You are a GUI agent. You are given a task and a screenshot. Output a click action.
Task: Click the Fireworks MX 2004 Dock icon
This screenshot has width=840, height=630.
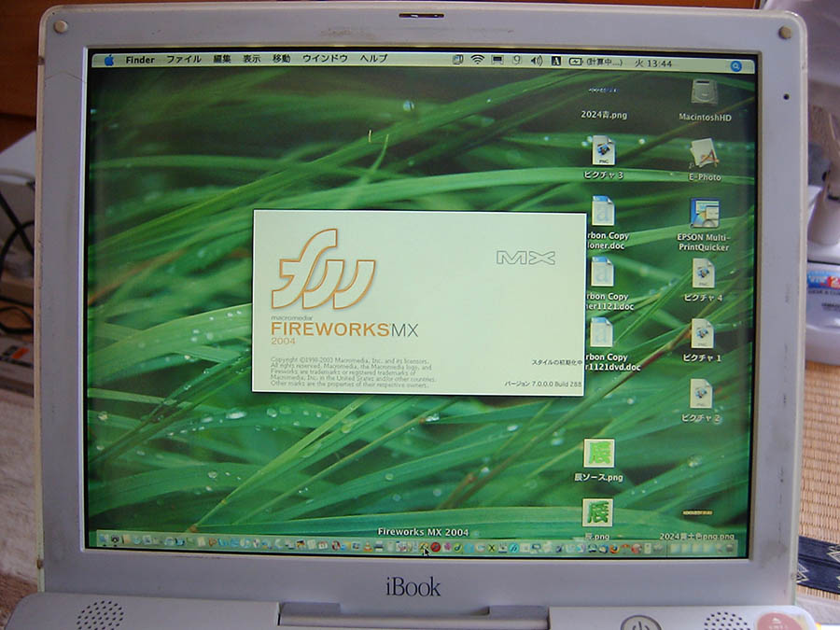point(424,546)
